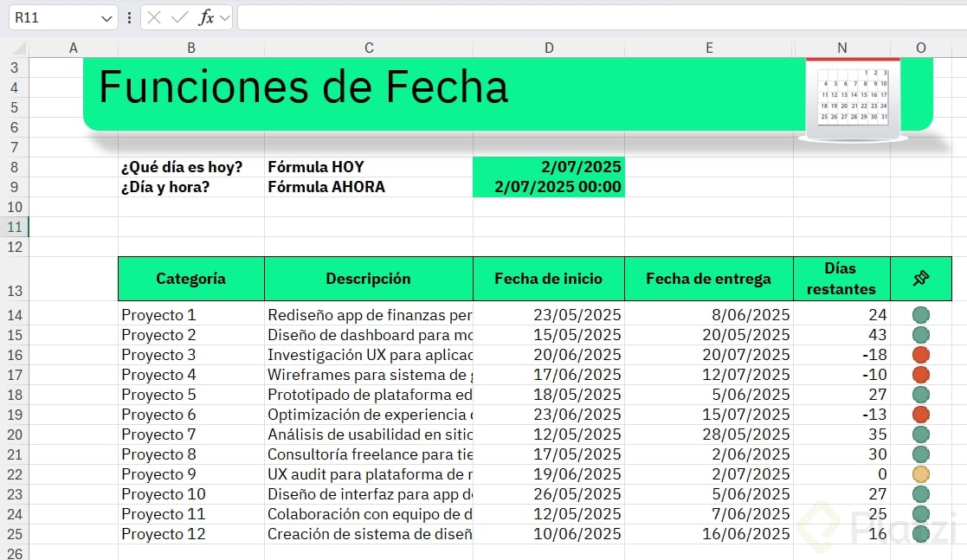The height and width of the screenshot is (560, 967).
Task: Click the 'Días restantes' header
Action: pos(841,279)
